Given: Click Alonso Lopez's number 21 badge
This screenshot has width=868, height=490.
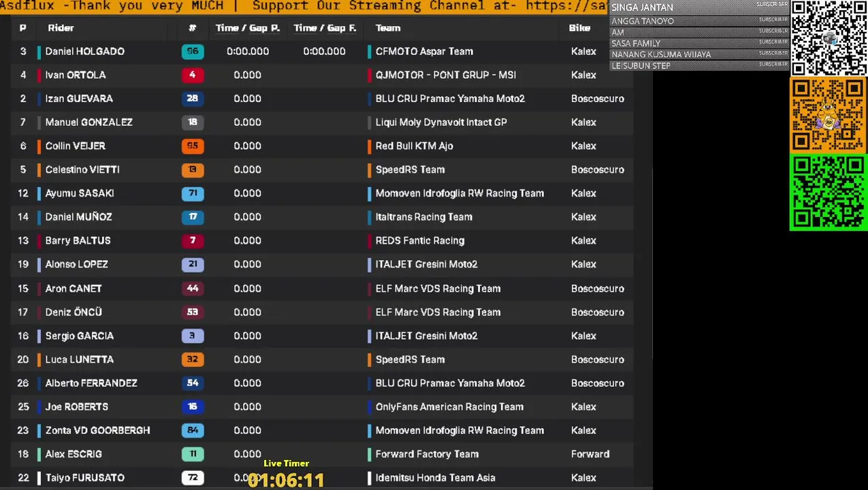Looking at the screenshot, I should point(193,264).
